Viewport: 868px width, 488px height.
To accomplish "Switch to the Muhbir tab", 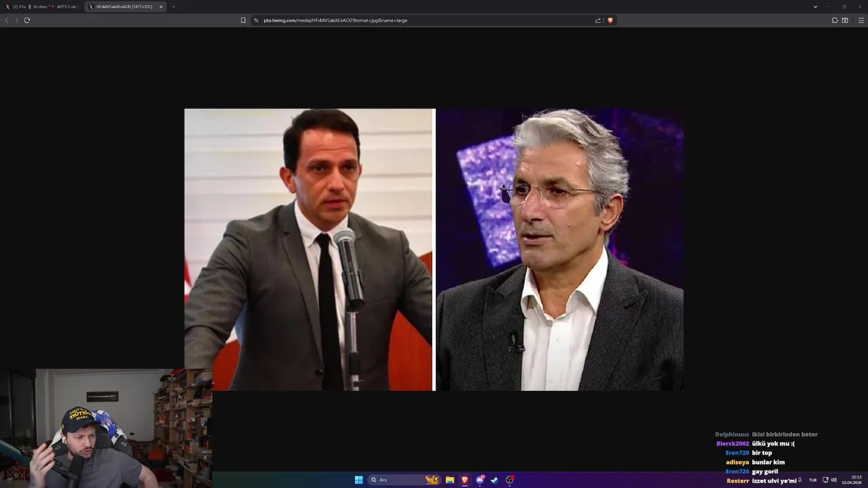I will (x=38, y=7).
